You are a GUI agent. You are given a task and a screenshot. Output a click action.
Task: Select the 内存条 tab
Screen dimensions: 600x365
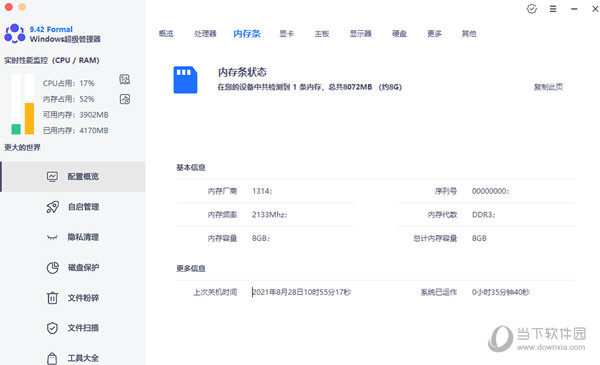(247, 34)
